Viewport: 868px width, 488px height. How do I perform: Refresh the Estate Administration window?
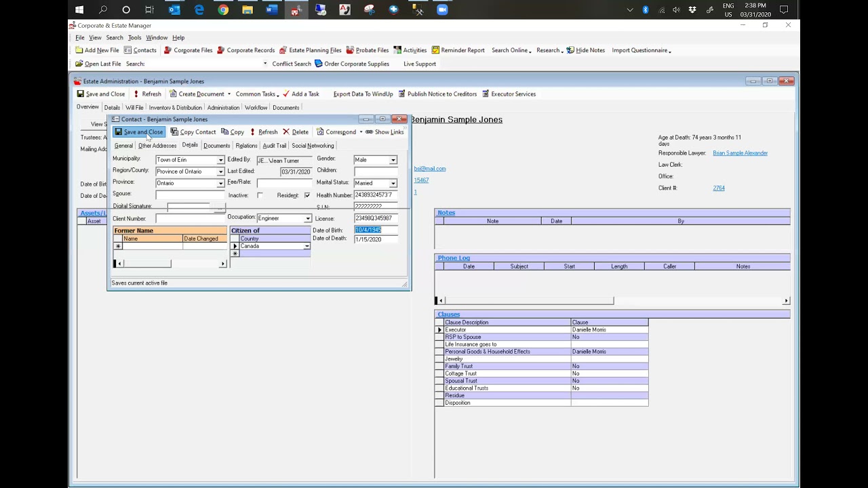click(146, 94)
